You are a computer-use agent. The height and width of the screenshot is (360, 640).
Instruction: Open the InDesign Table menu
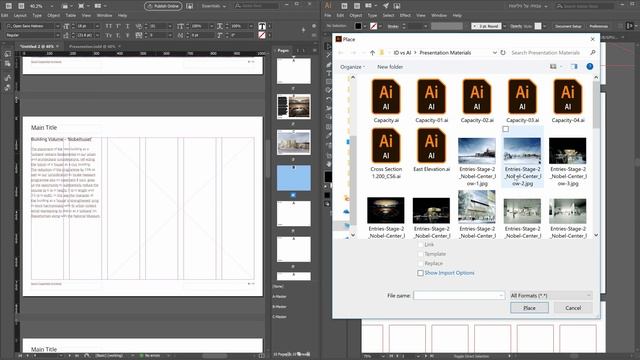point(71,16)
